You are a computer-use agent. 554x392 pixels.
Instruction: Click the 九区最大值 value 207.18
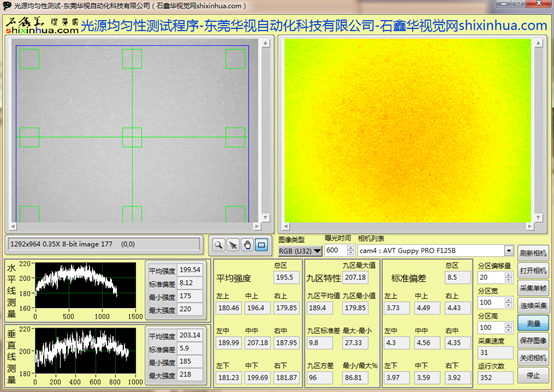coord(355,277)
